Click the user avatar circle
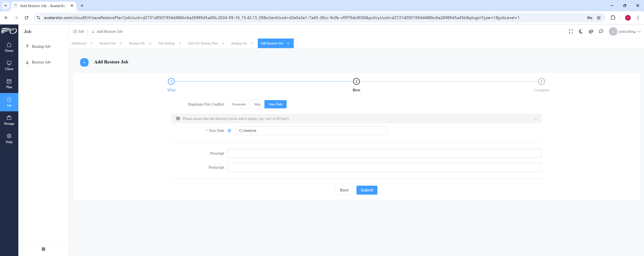The image size is (644, 256). click(x=613, y=31)
